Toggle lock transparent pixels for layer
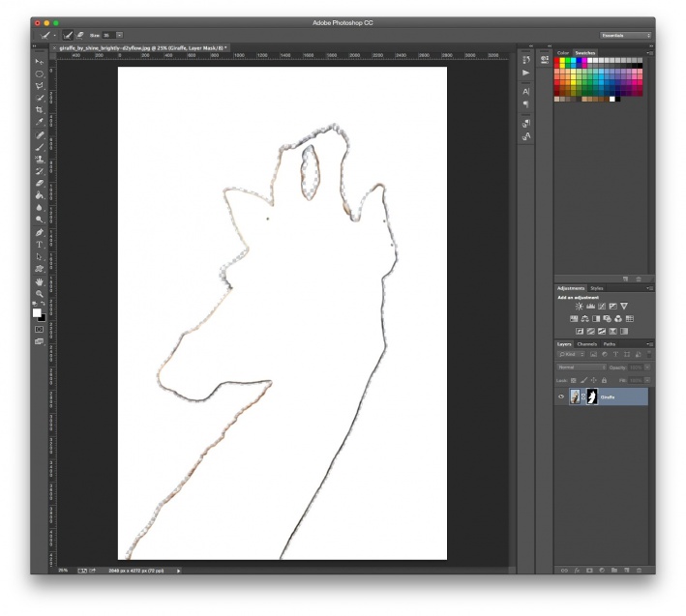 (x=573, y=380)
